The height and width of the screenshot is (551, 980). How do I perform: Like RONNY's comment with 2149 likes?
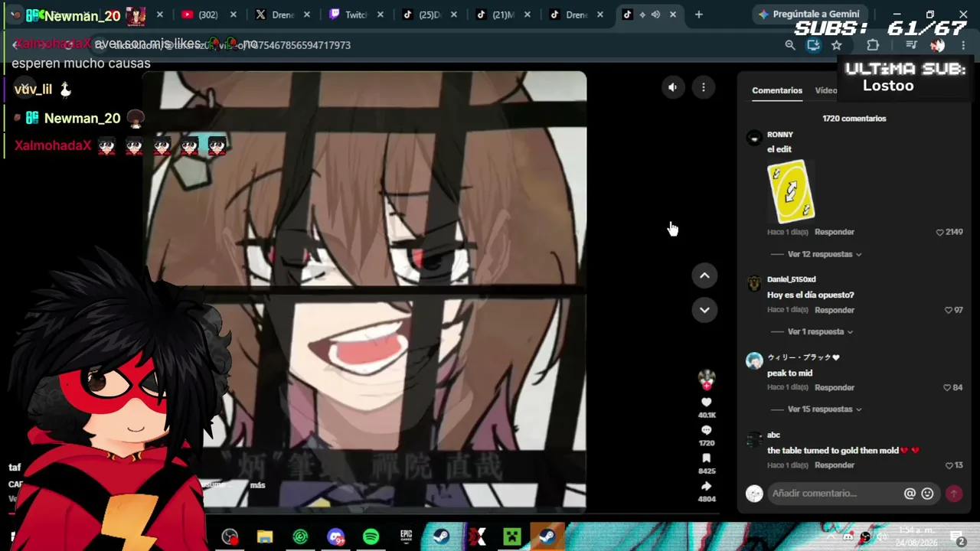pos(940,232)
